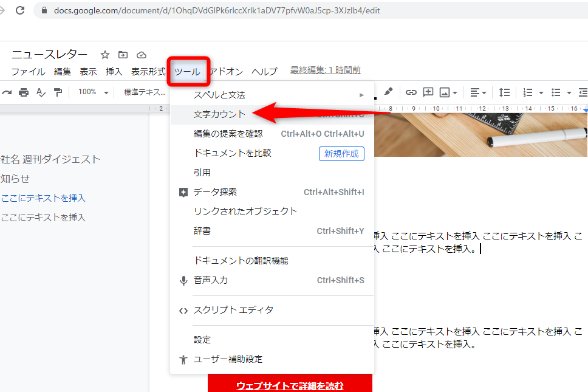
Task: Choose 設定 menu item
Action: [272, 340]
